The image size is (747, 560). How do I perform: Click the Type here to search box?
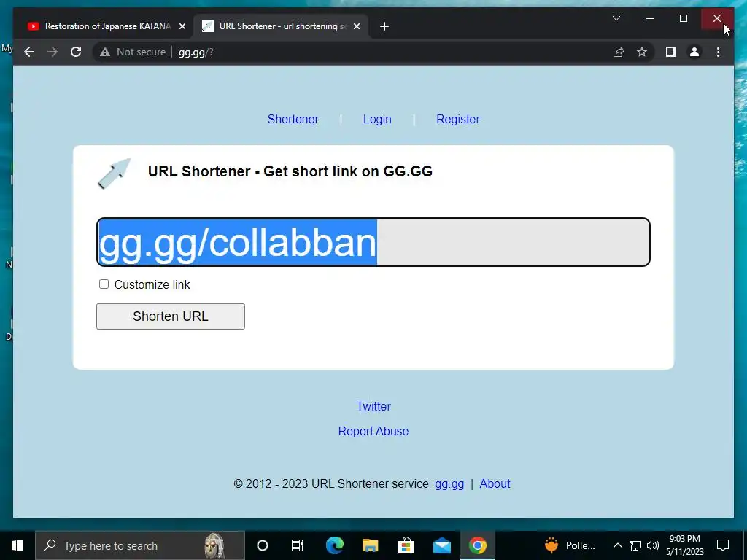pos(140,545)
